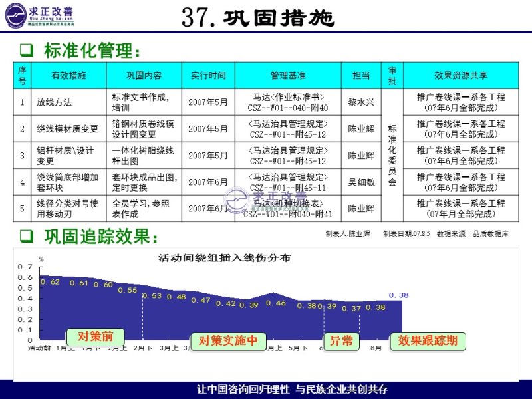This screenshot has height=399, width=532.
Task: Click the 0.46 data label on the chart
Action: (x=276, y=303)
